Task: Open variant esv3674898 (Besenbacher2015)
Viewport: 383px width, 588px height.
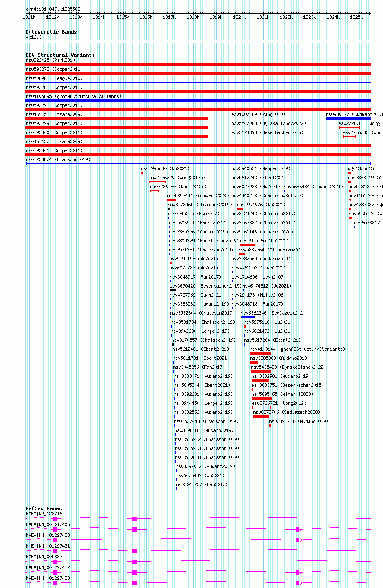Action: tap(267, 132)
